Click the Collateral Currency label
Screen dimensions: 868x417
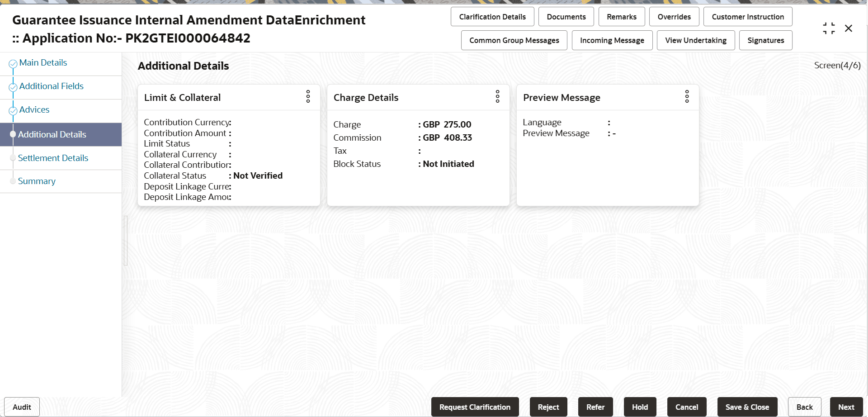coord(180,155)
